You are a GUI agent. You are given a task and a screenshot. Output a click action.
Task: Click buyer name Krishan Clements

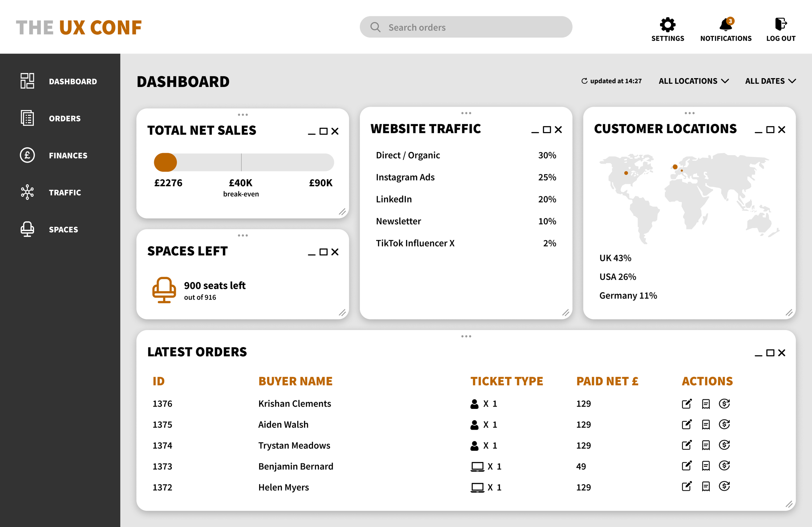[x=295, y=404]
